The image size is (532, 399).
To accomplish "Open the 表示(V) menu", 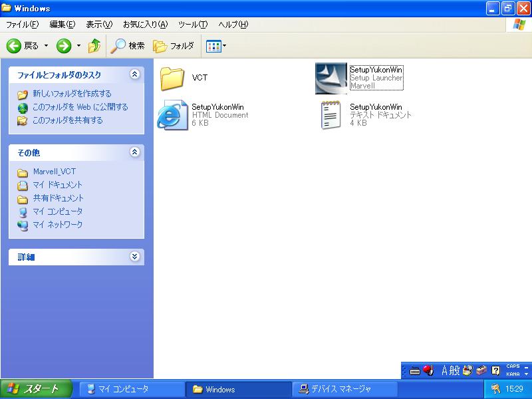I will point(98,25).
